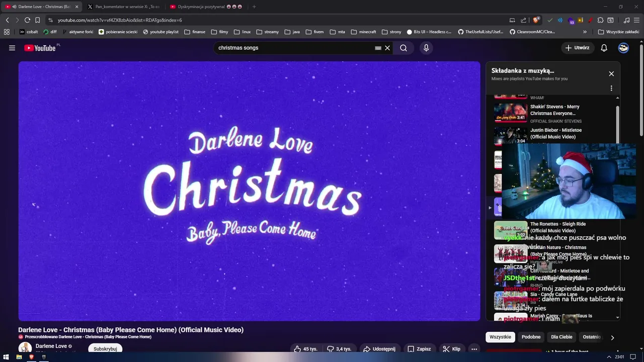Screen dimensions: 644x362
Task: Show hidden bookmarks double chevron
Action: click(585, 32)
